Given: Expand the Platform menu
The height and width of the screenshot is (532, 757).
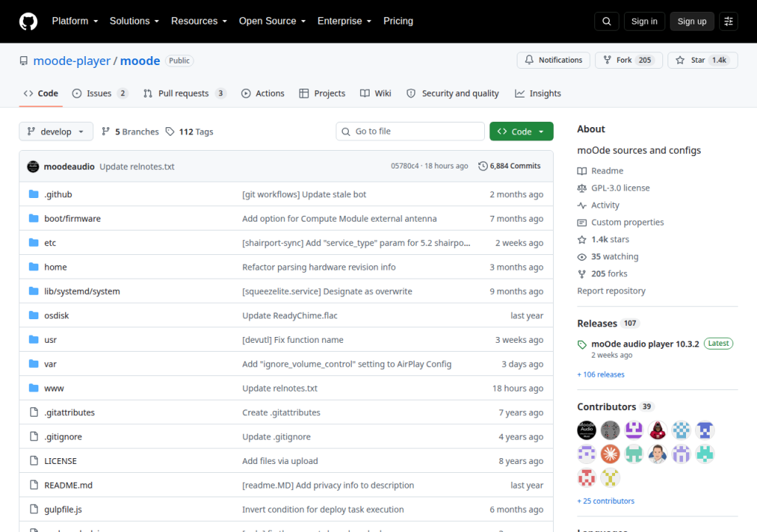Looking at the screenshot, I should (x=75, y=21).
